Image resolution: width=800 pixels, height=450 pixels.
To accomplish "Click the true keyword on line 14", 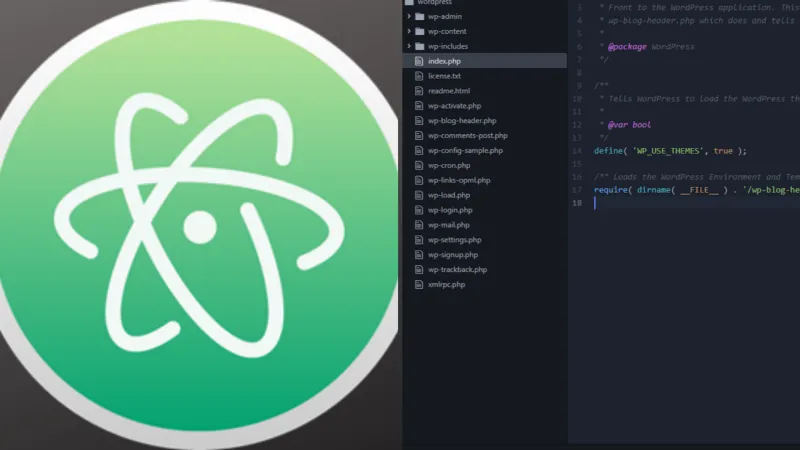I will tap(723, 151).
